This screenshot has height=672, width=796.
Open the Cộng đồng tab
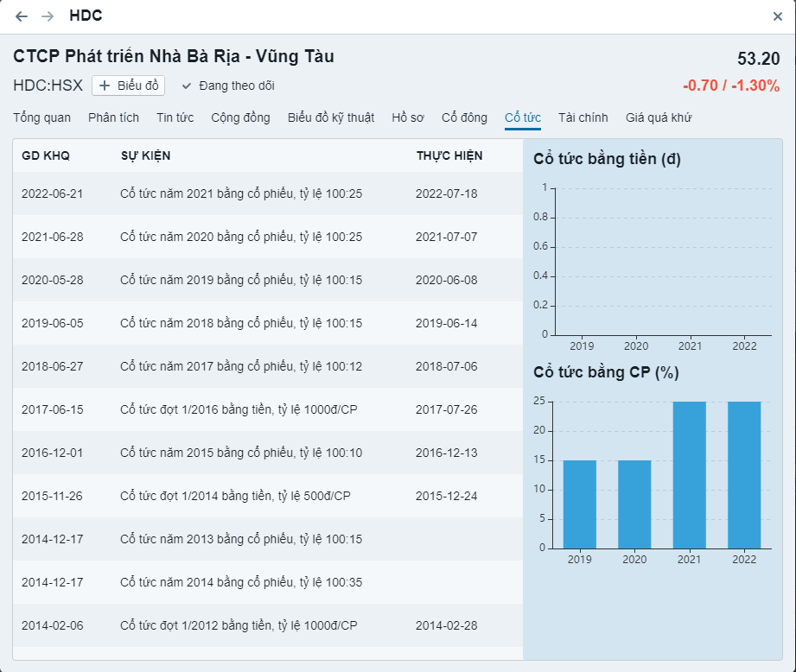pos(240,117)
